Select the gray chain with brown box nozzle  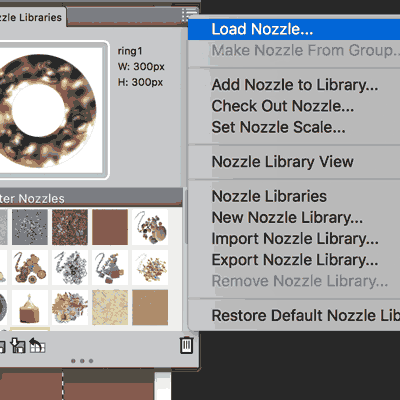(x=110, y=267)
